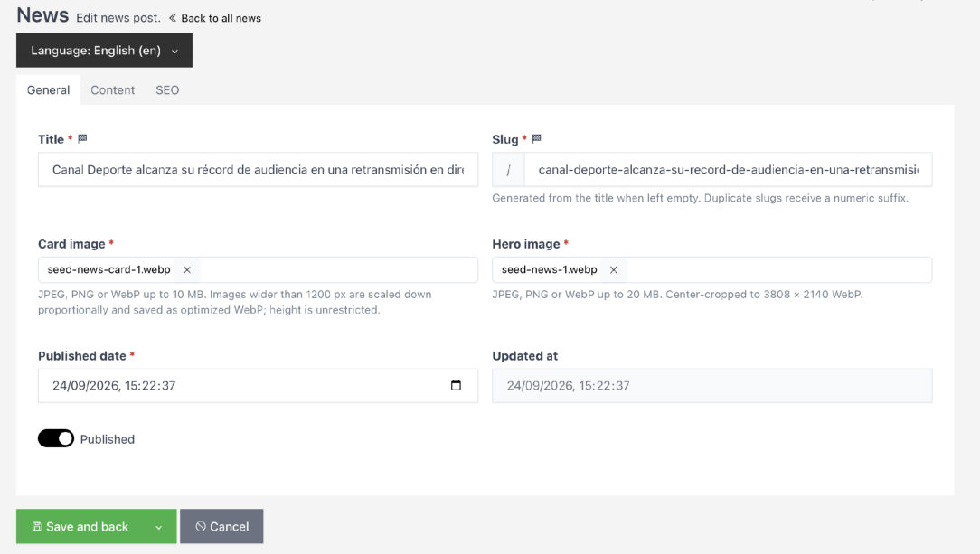Click into the Title input field
980x554 pixels.
click(x=259, y=170)
